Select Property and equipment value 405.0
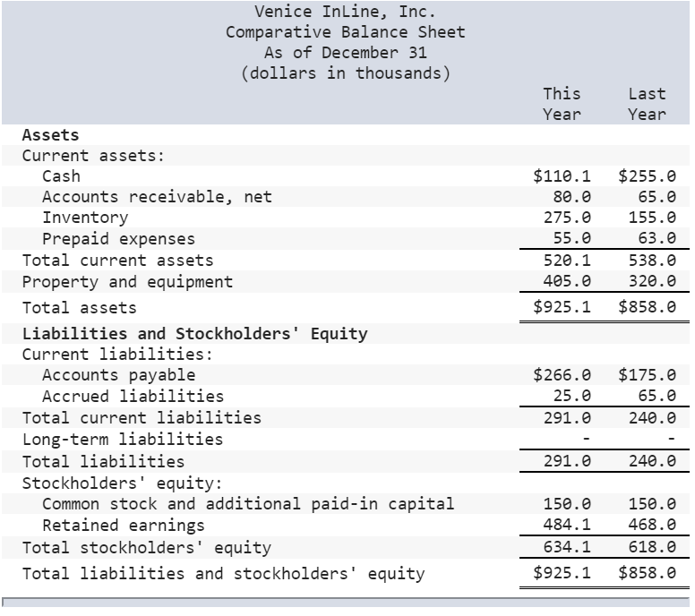Viewport: 695px width, 616px height. tap(567, 281)
